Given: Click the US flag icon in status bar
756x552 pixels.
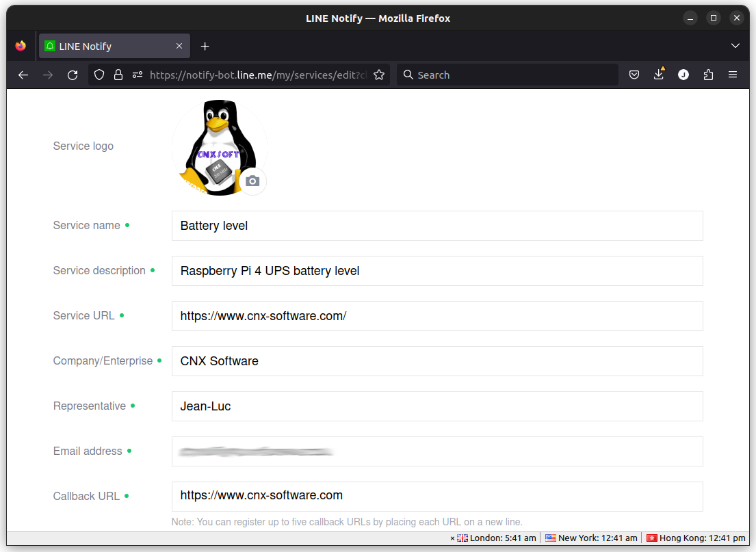Looking at the screenshot, I should tap(551, 538).
